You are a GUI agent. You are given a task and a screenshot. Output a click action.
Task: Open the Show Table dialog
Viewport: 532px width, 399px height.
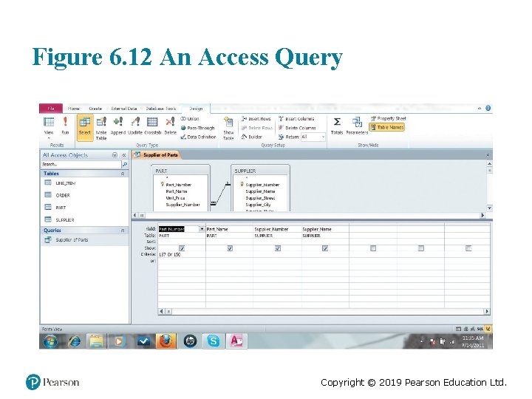[x=228, y=129]
